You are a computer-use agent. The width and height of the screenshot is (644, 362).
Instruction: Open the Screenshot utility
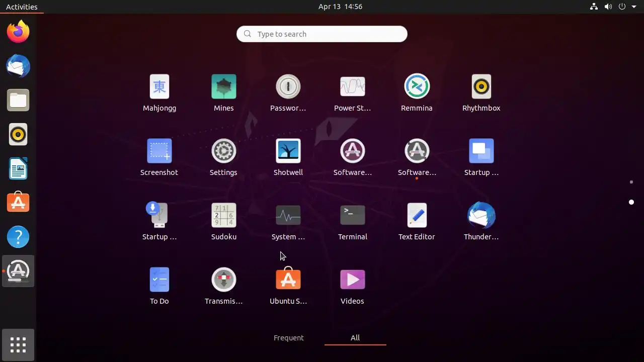(159, 157)
